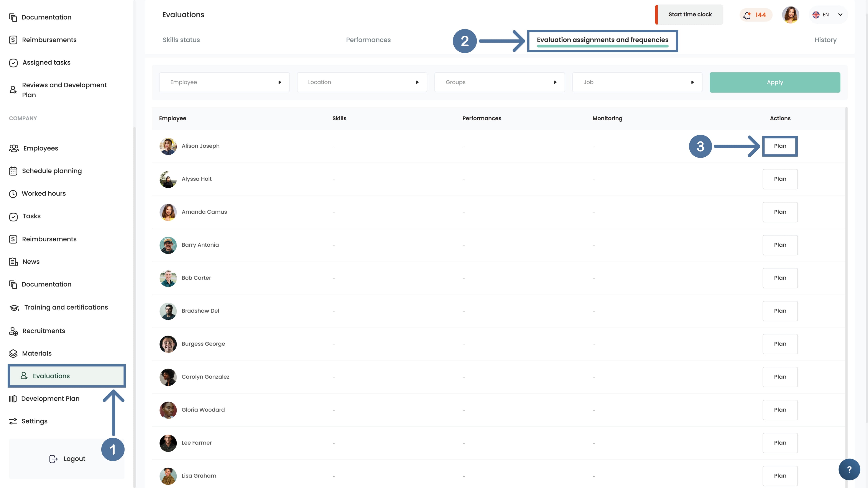Click the Apply filter button
This screenshot has height=488, width=868.
[775, 82]
